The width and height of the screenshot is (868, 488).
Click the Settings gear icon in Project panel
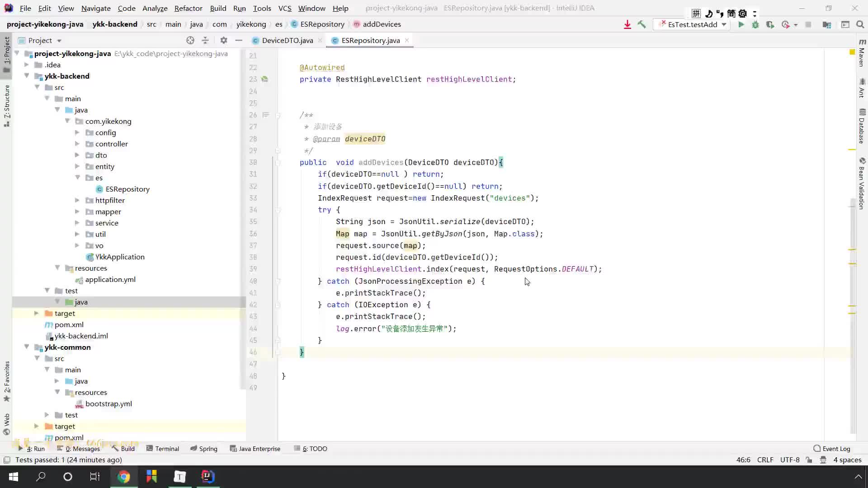(x=225, y=40)
